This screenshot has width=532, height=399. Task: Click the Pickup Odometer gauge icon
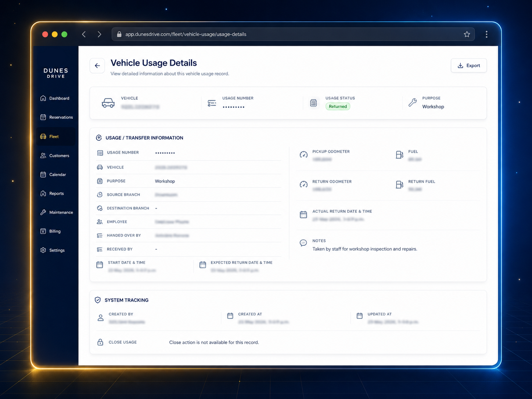click(303, 155)
